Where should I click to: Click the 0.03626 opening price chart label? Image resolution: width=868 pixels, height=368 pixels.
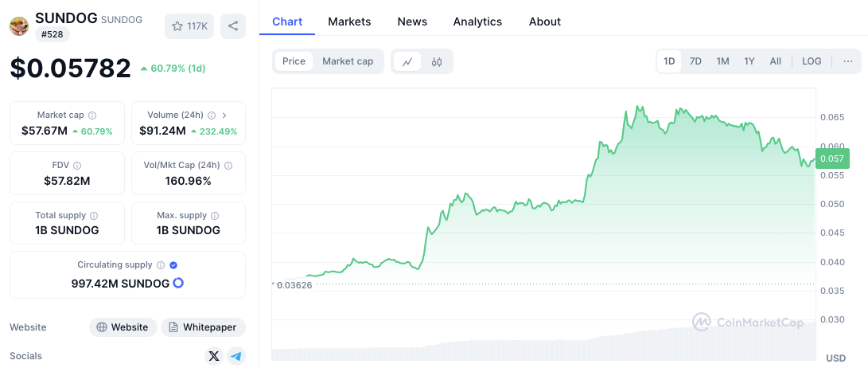pos(294,285)
